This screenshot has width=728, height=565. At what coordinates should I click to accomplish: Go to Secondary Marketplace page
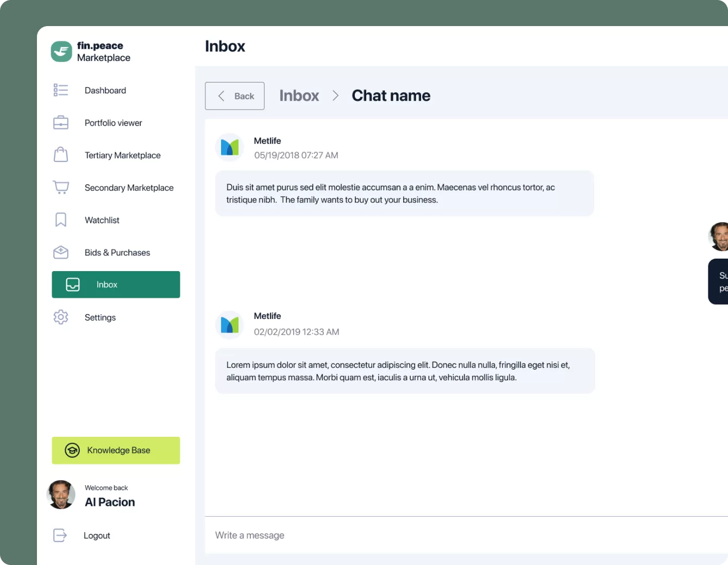click(x=129, y=188)
